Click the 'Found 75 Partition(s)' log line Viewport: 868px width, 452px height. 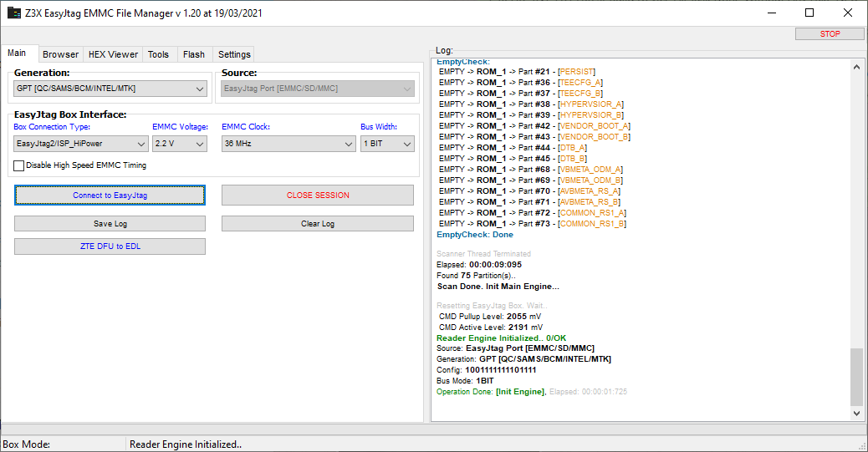[x=476, y=276]
